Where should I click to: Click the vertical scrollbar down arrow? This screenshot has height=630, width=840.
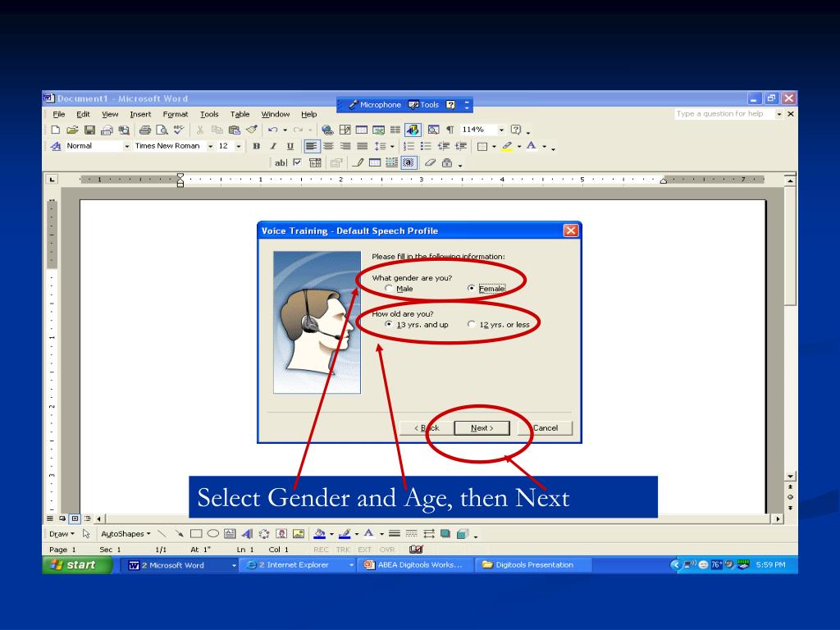[x=790, y=477]
